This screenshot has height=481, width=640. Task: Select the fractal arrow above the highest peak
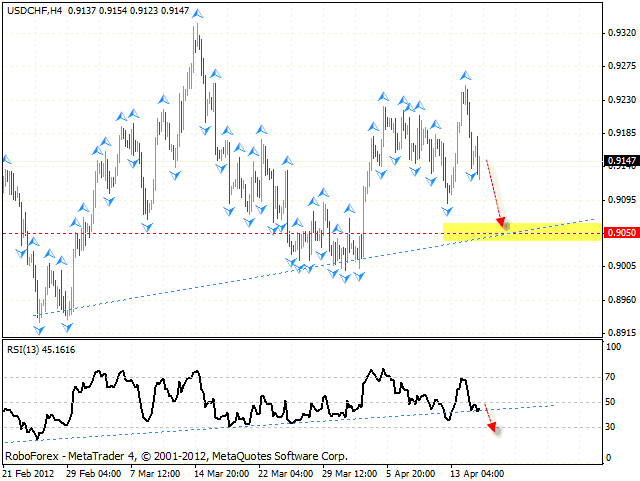tap(197, 15)
